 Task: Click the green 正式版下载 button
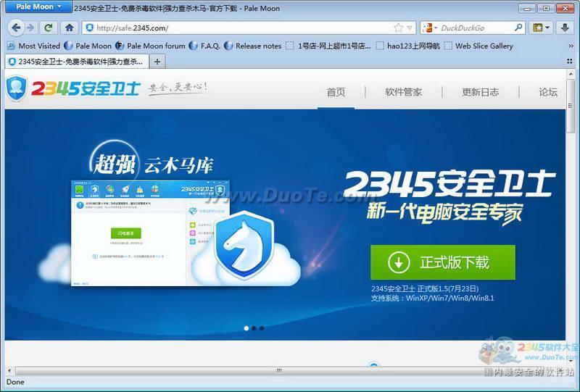tap(443, 262)
